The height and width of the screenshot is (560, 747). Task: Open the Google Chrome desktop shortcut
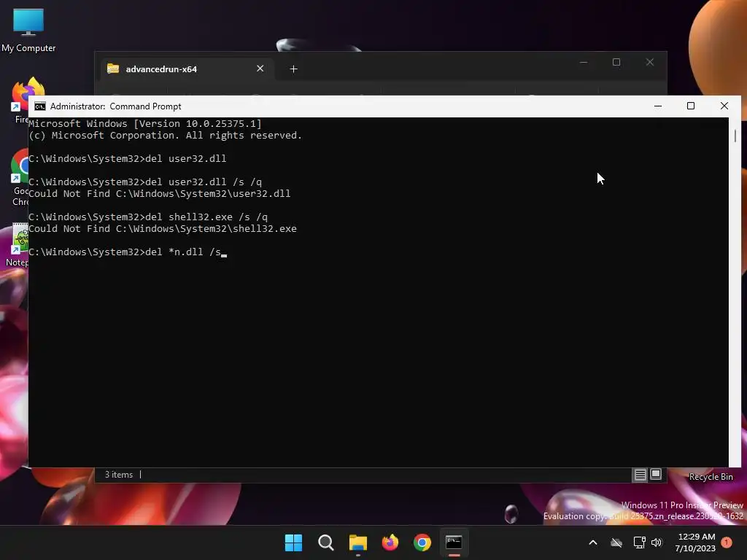tap(20, 179)
